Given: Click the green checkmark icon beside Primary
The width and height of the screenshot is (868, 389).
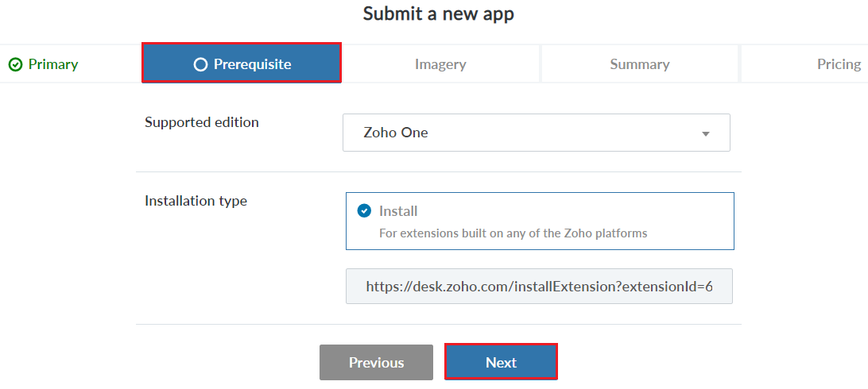Looking at the screenshot, I should point(15,64).
